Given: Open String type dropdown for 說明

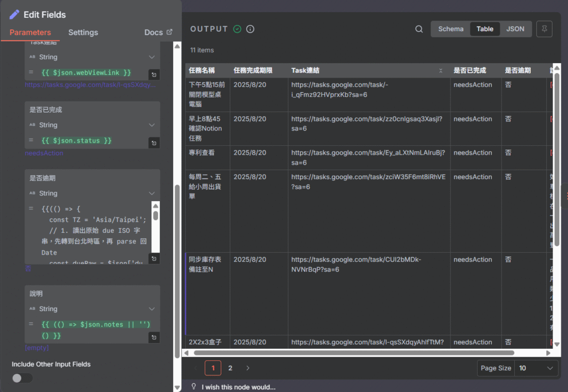Looking at the screenshot, I should tap(92, 309).
